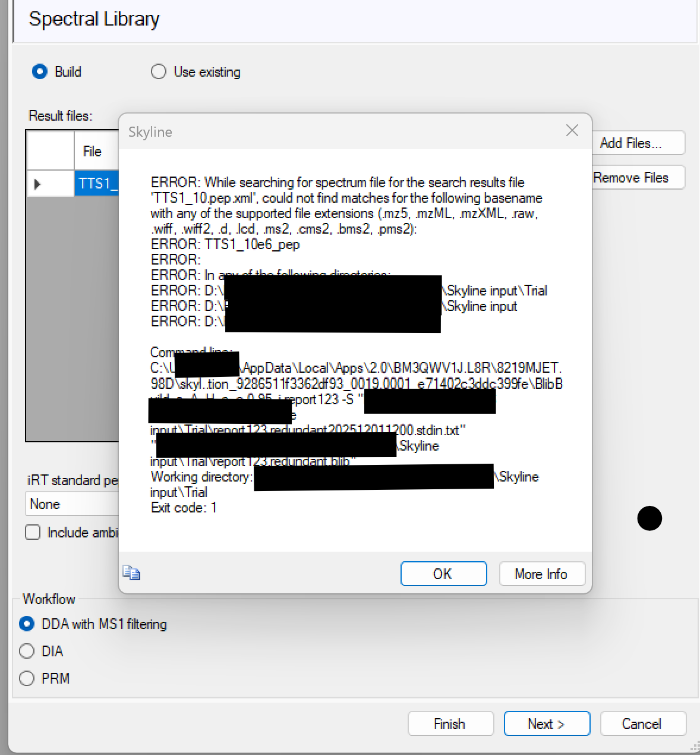The image size is (700, 755).
Task: Click the row selector arrow in grid
Action: click(38, 184)
